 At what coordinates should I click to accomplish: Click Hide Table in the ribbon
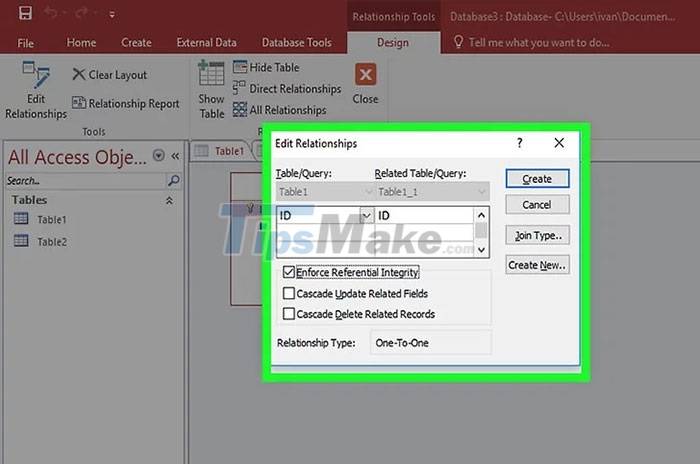coord(266,67)
